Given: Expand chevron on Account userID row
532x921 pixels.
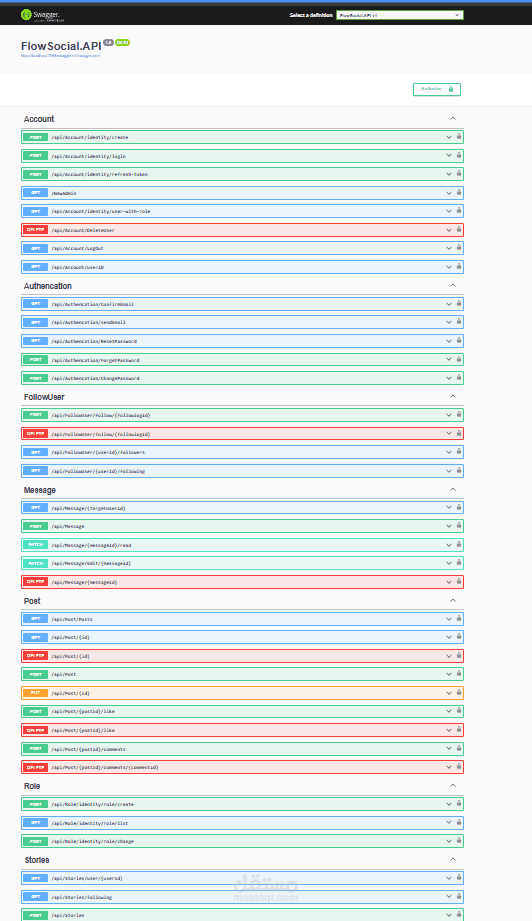Looking at the screenshot, I should coord(449,267).
